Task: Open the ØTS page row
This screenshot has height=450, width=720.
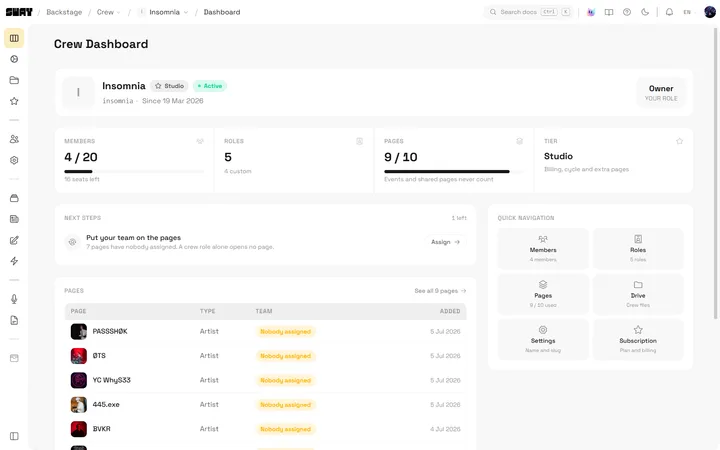Action: tap(265, 356)
